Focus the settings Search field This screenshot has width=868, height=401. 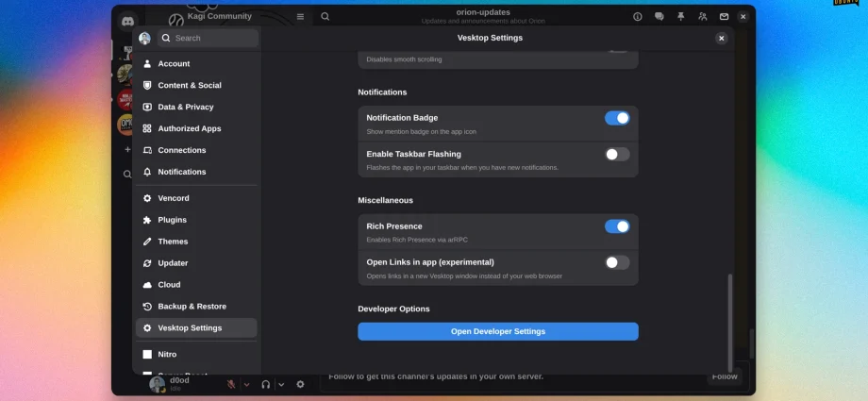[x=208, y=39]
